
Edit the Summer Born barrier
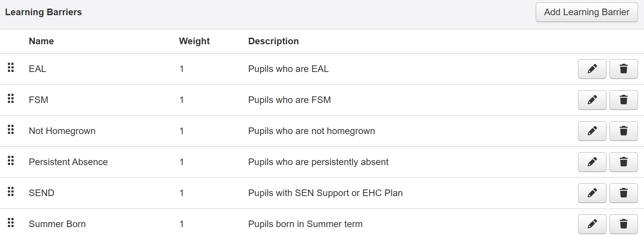point(592,224)
